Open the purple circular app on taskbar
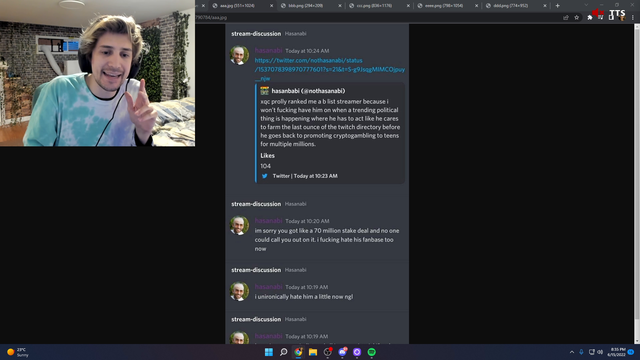Viewport: 640px width, 360px height. (357, 352)
